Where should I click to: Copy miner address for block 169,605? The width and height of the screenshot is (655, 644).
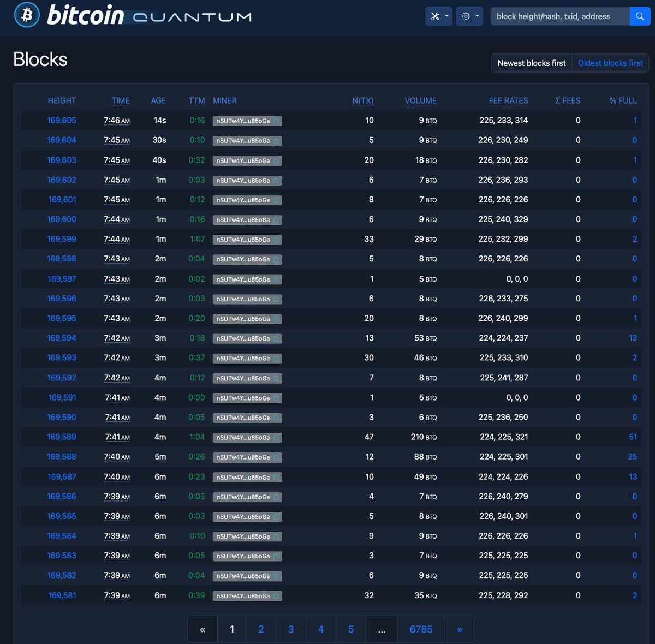[x=276, y=121]
